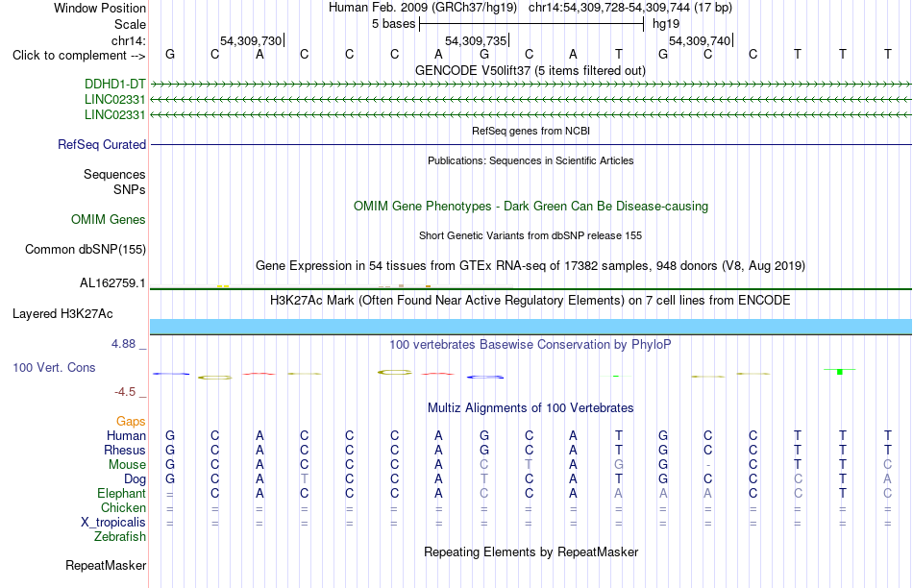Viewport: 913px width, 588px height.
Task: Click the 'Human Feb. 2009 (GRCh37/hg19)' heading
Action: click(x=423, y=8)
